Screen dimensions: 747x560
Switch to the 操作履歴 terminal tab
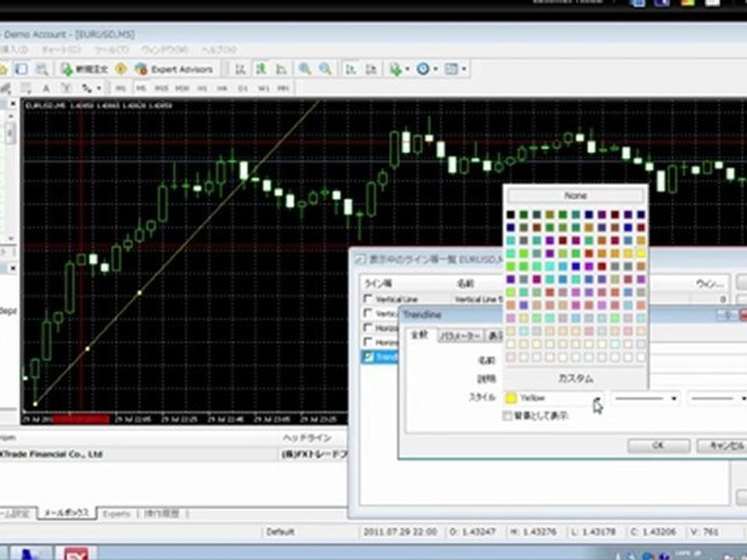(x=162, y=514)
